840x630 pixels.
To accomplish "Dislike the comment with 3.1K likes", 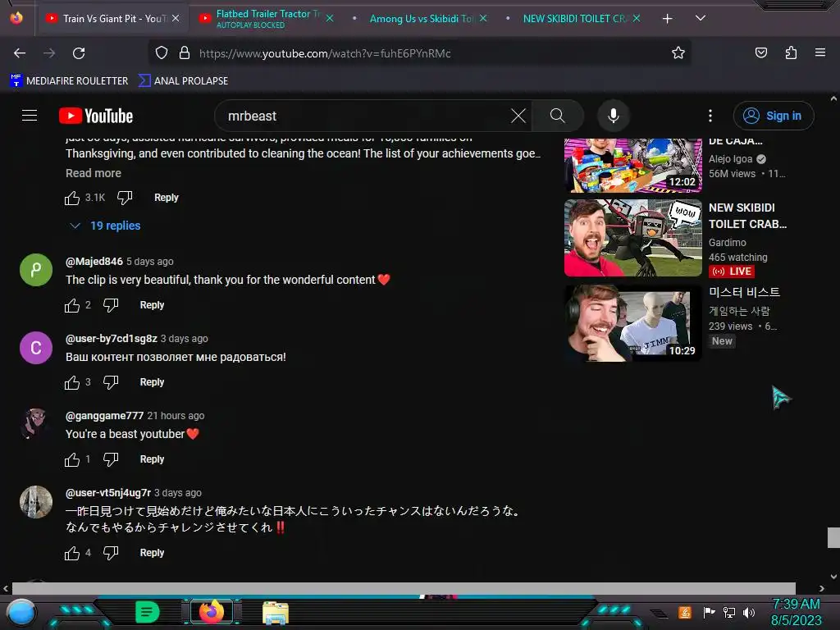I will (125, 198).
